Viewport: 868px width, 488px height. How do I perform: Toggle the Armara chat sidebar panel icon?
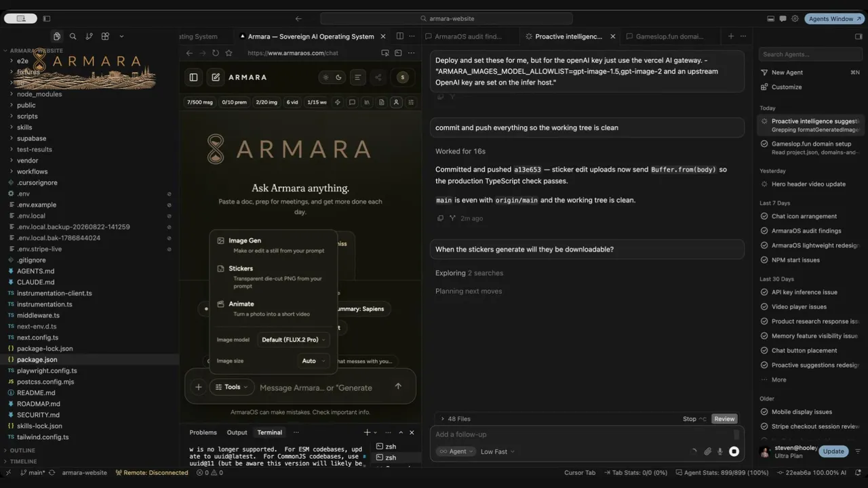[x=193, y=77]
